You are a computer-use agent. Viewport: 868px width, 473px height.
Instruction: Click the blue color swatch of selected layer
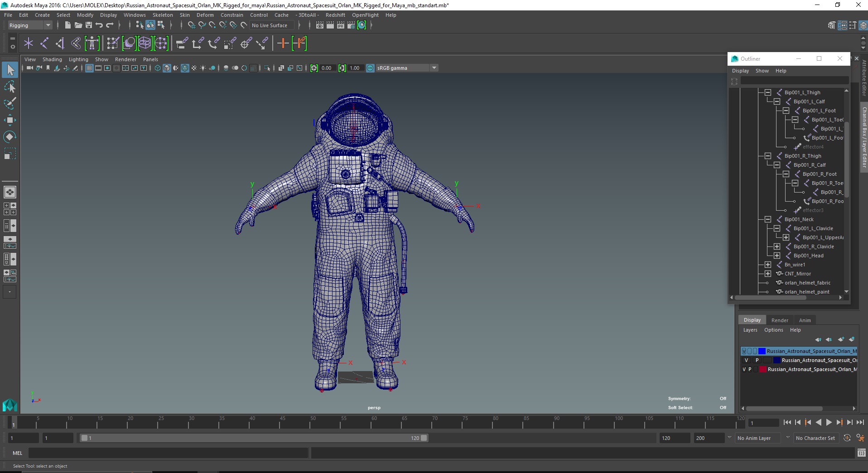coord(762,351)
